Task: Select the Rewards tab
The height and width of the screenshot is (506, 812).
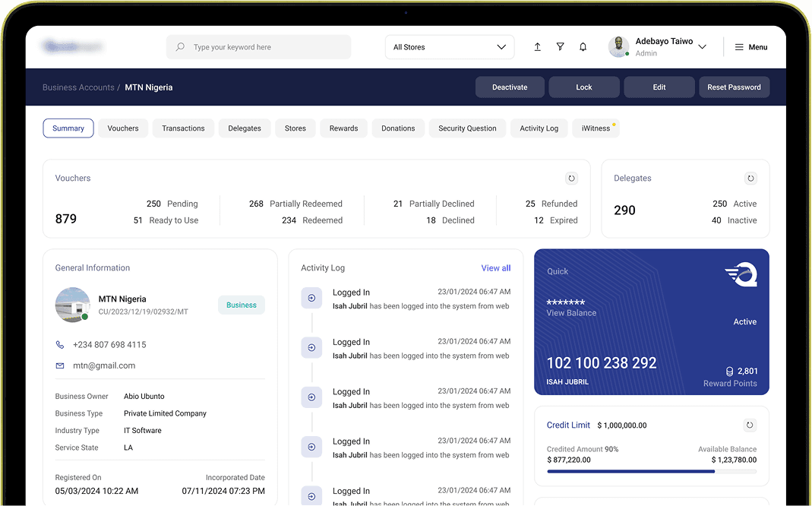Action: tap(344, 128)
